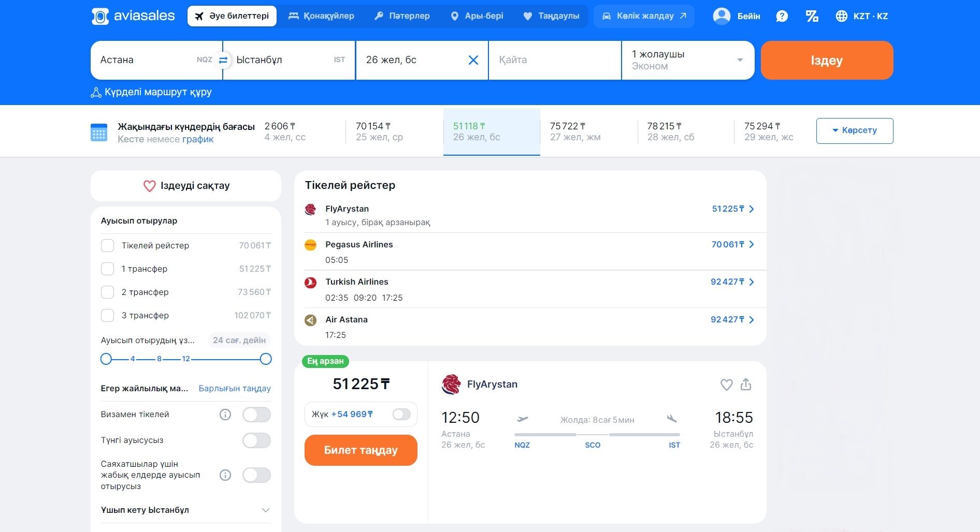Image resolution: width=980 pixels, height=532 pixels.
Task: Select the 25 жел, ср date price tab
Action: coord(395,132)
